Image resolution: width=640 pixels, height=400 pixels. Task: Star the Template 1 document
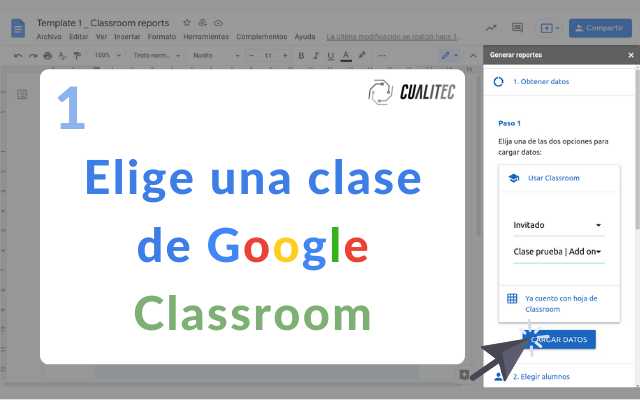pyautogui.click(x=187, y=23)
